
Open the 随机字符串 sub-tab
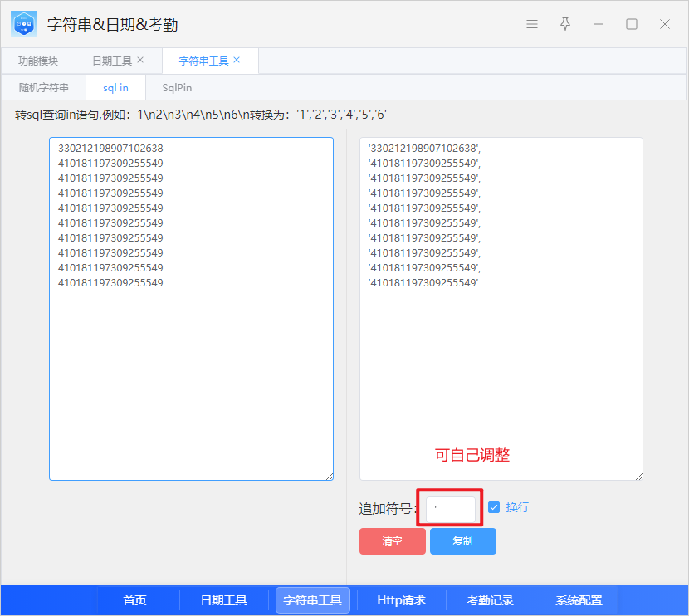44,87
